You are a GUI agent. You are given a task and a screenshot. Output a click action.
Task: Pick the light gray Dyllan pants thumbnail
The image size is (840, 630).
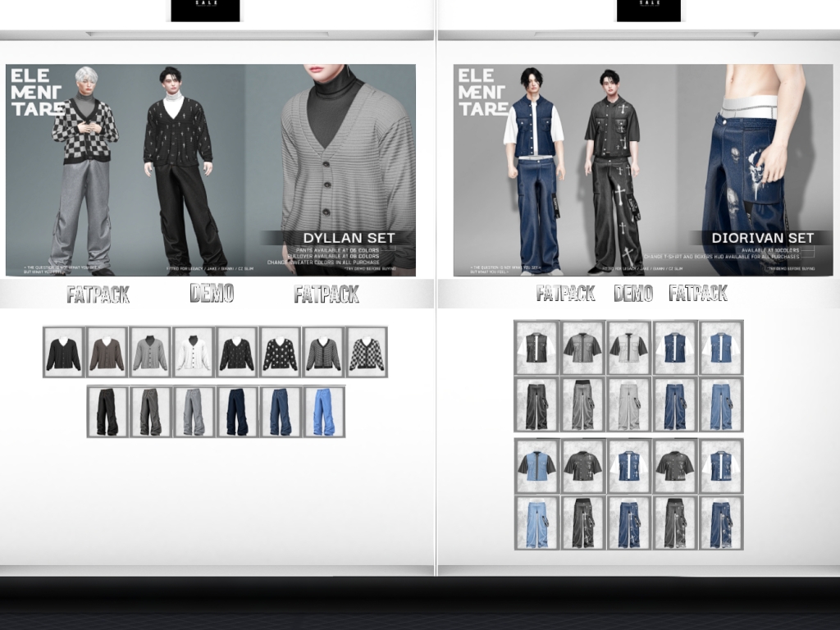click(194, 412)
